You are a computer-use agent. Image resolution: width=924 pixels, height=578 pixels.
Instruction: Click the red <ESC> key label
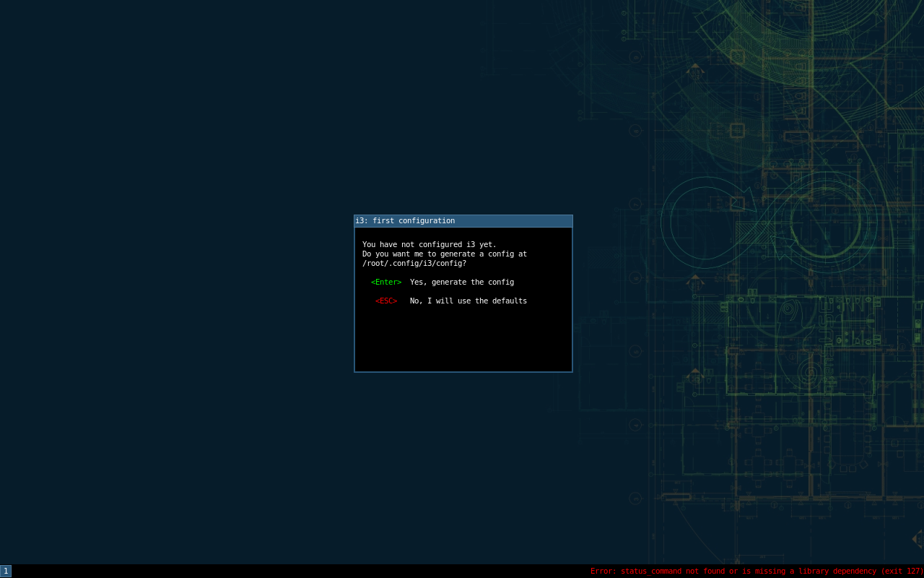coord(386,301)
